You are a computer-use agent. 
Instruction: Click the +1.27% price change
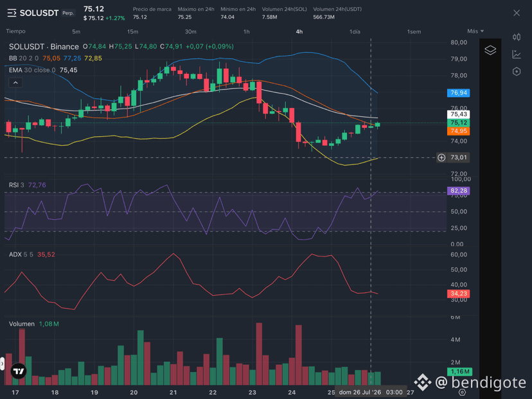coord(115,19)
